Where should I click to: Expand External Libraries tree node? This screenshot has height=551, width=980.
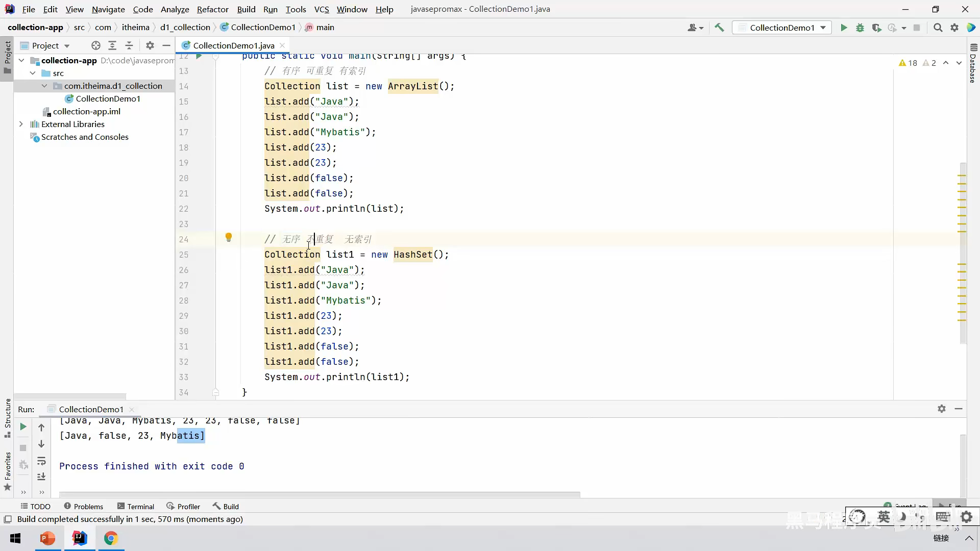coord(21,124)
